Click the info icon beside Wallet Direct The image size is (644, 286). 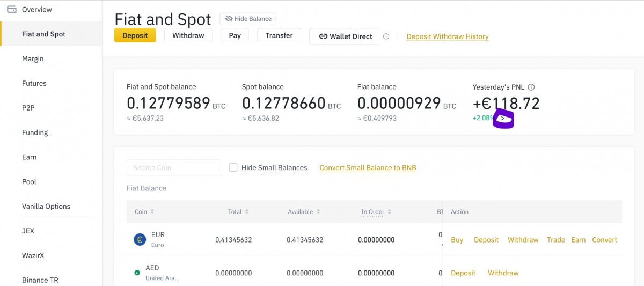tap(386, 36)
